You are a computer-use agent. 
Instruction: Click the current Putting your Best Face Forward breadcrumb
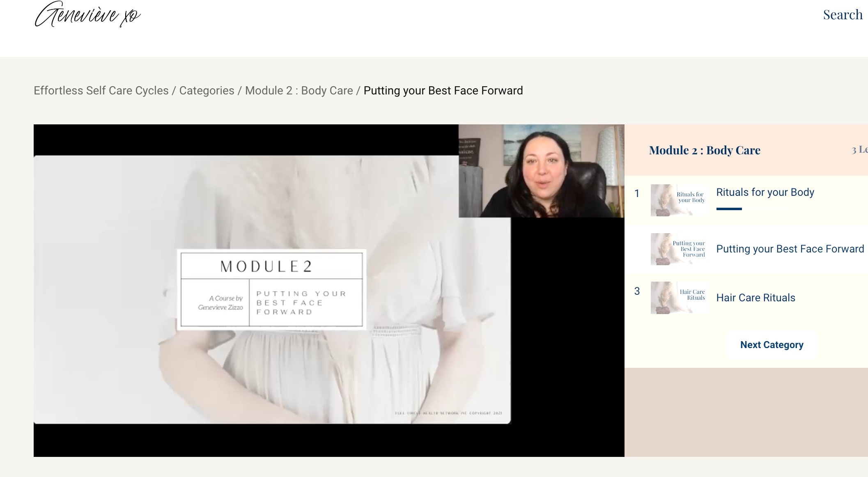443,90
